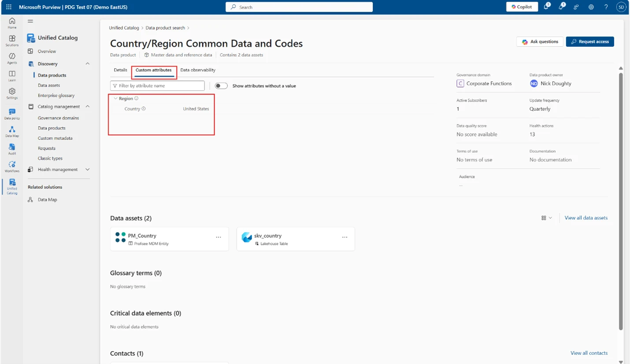630x364 pixels.
Task: Switch to the Data observability tab
Action: coord(198,70)
